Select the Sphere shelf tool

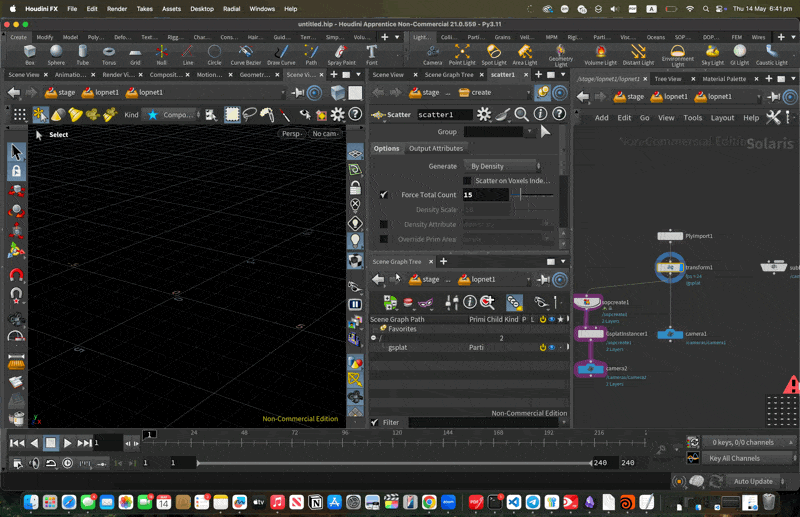coord(56,54)
